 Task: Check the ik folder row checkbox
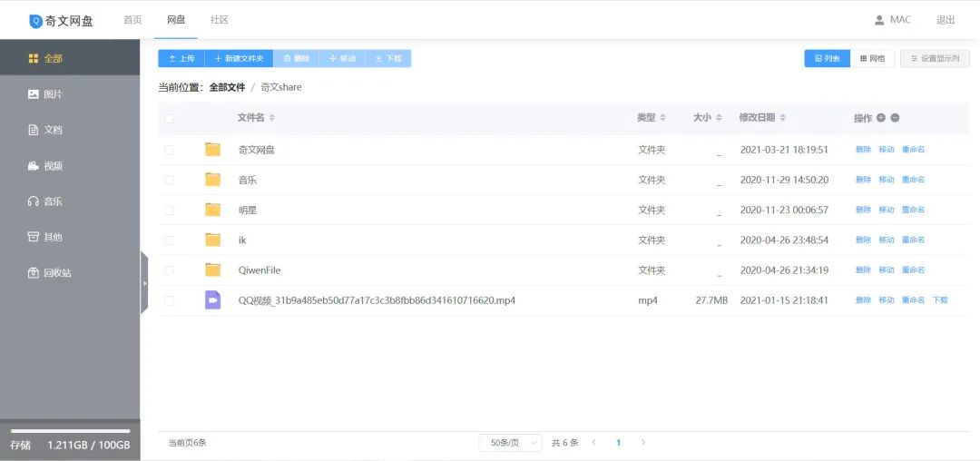(x=170, y=240)
